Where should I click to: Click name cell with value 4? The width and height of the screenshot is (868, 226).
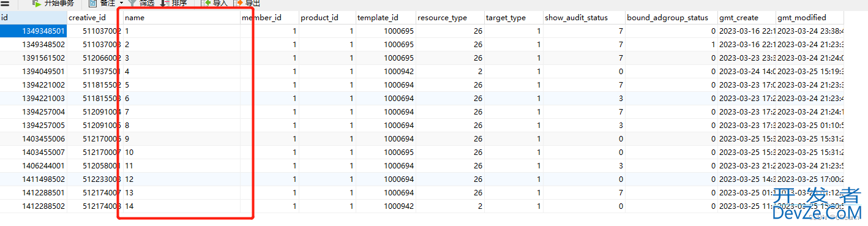pos(181,72)
